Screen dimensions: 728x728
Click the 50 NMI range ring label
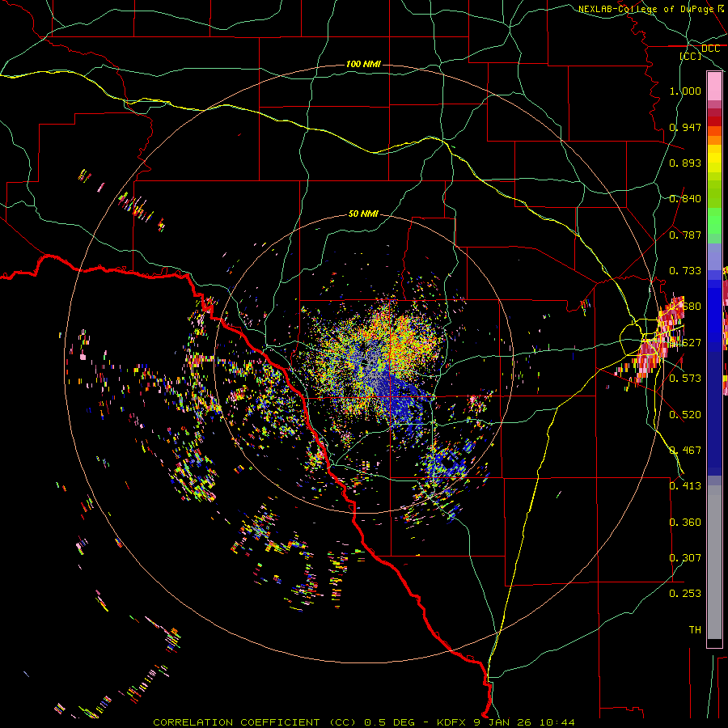(x=363, y=214)
